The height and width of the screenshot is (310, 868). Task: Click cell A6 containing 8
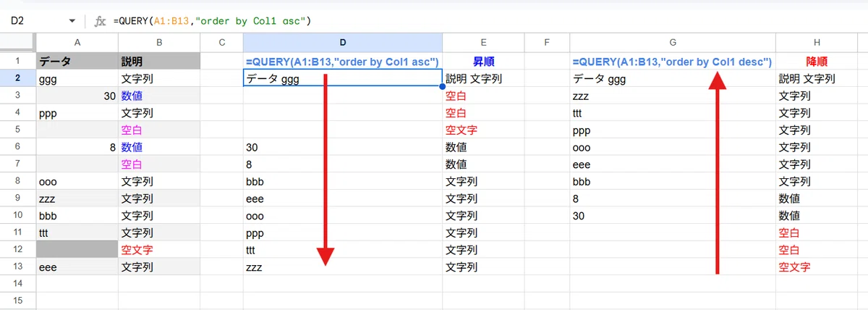coord(77,147)
